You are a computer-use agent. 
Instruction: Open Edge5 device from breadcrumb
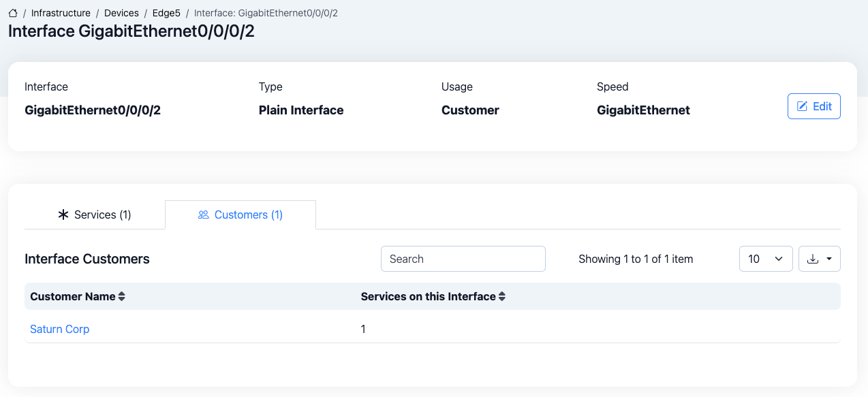[166, 13]
